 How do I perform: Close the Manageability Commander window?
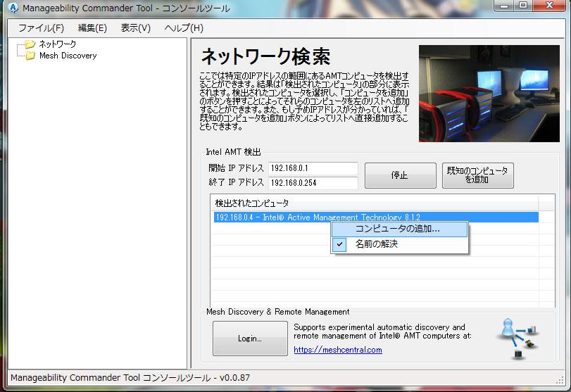pyautogui.click(x=550, y=6)
